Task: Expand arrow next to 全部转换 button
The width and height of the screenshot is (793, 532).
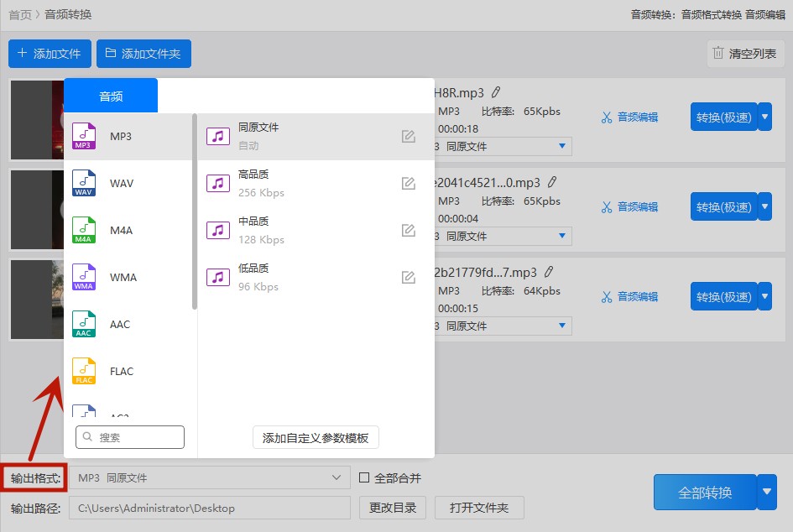Action: [x=766, y=492]
